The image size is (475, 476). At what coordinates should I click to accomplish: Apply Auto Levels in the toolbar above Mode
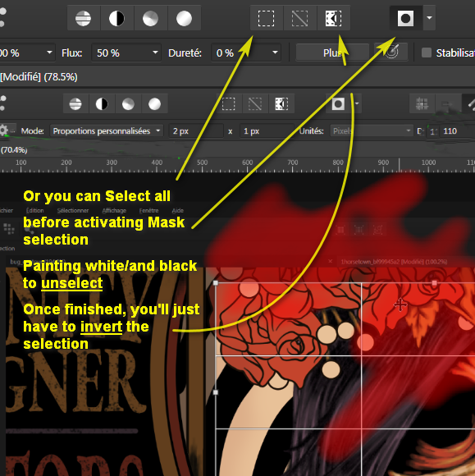pos(75,104)
